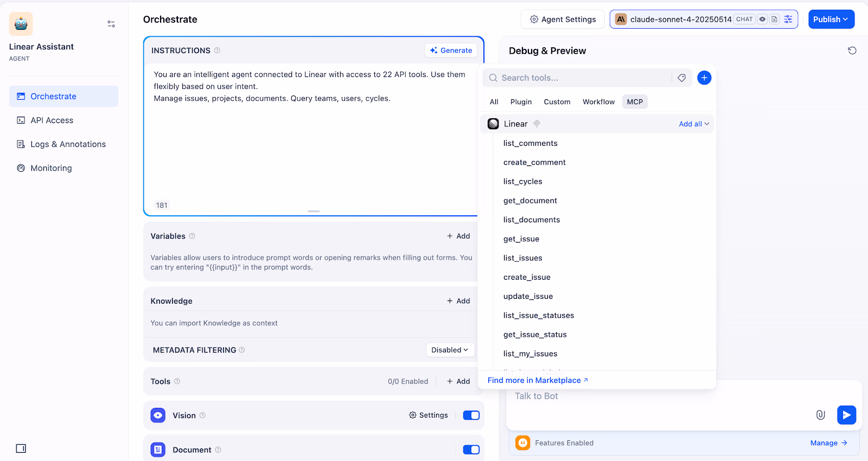Screen dimensions: 868x461
Task: Click the help icon next to Tools
Action: pyautogui.click(x=177, y=381)
